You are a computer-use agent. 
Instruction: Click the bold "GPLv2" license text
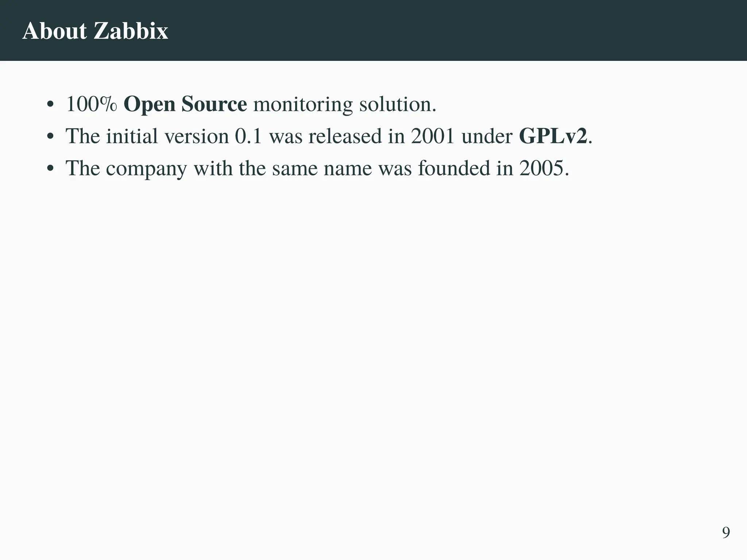(x=553, y=136)
